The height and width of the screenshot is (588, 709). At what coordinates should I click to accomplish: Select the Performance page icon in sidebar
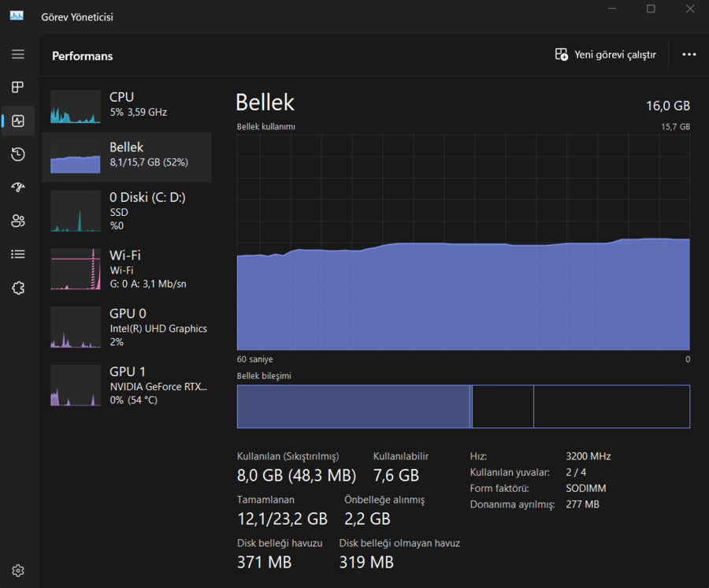point(18,121)
